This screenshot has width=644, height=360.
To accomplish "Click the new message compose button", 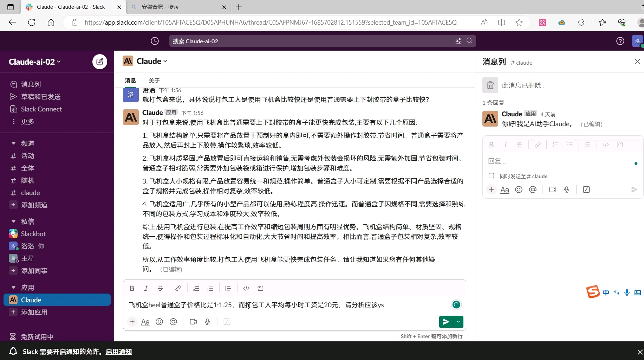I will point(100,62).
